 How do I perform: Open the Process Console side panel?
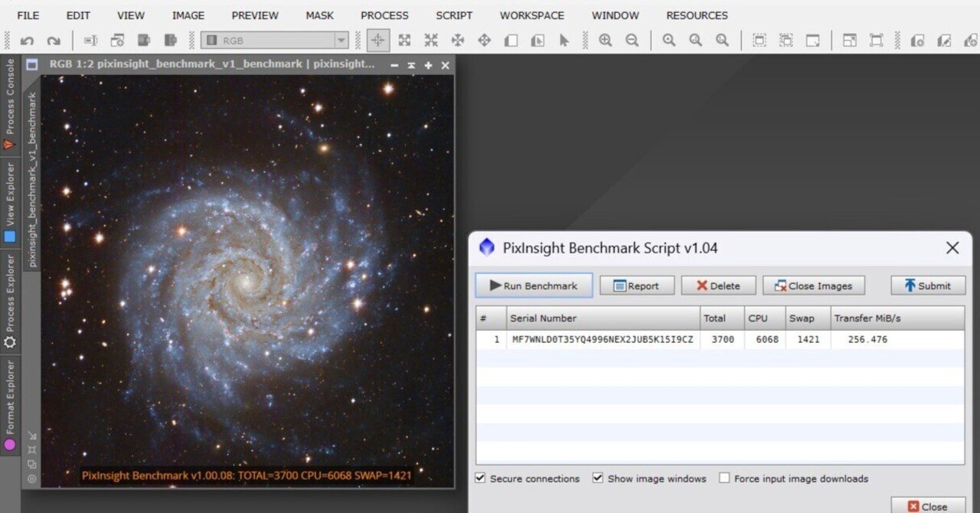10,103
